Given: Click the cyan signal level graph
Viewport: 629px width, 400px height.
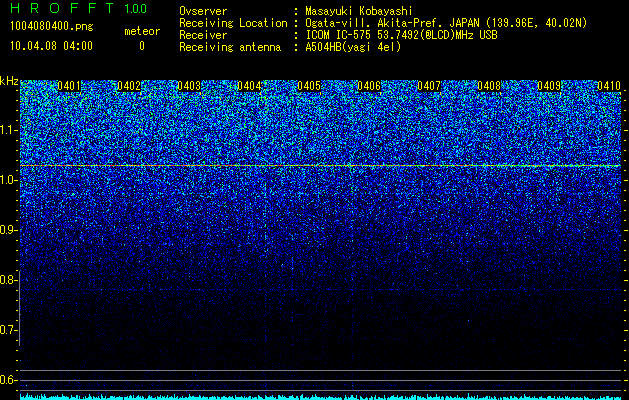Looking at the screenshot, I should pyautogui.click(x=321, y=397).
